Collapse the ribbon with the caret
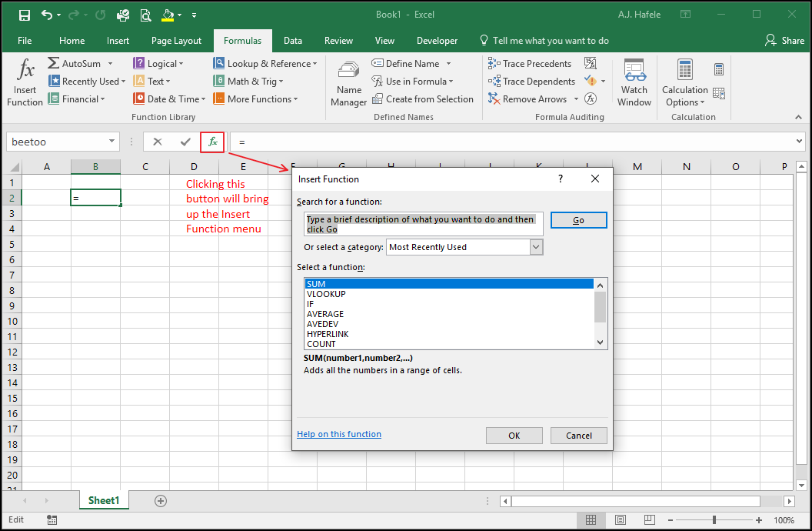Screen dimensions: 812x531 pos(798,118)
